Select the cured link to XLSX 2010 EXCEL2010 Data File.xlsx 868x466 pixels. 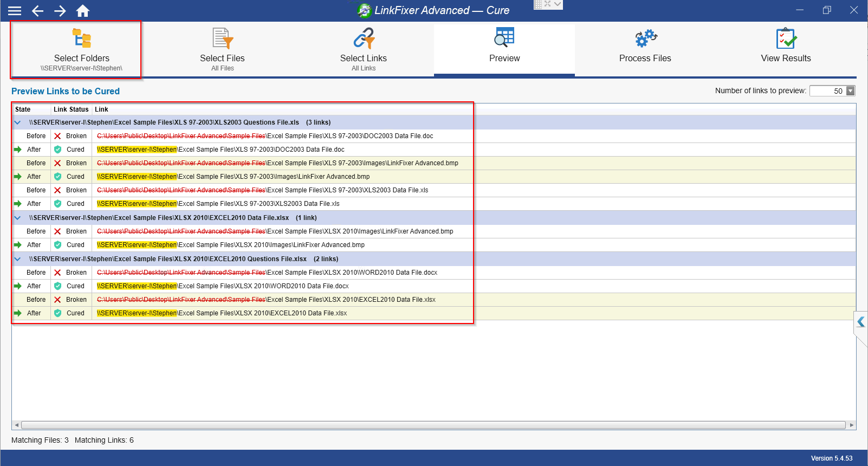coord(222,313)
